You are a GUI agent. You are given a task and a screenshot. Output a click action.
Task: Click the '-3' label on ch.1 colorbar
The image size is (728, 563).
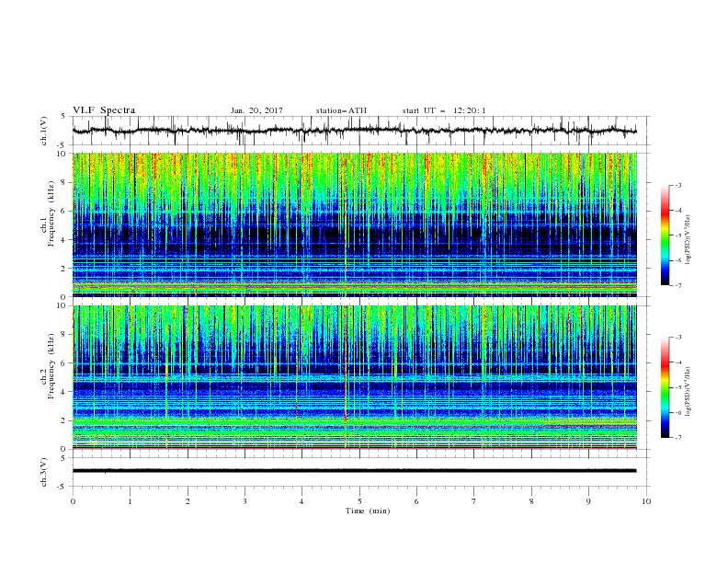677,185
